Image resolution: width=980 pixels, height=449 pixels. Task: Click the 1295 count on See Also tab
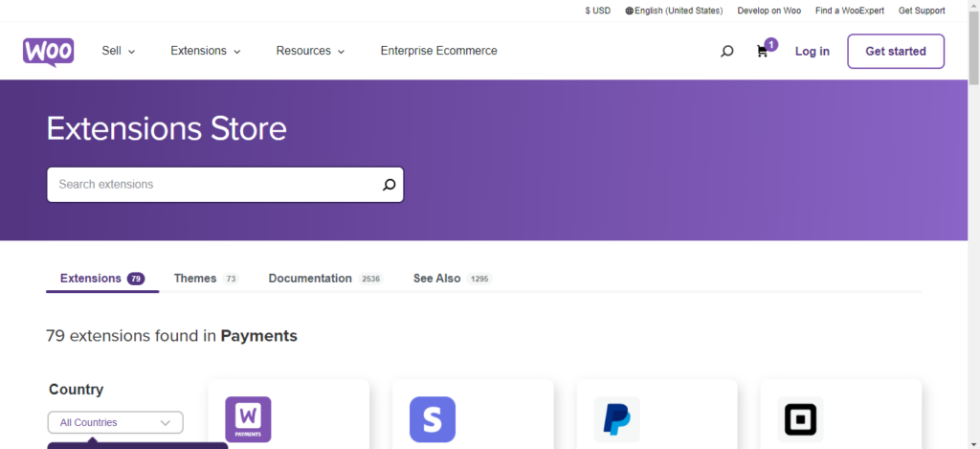tap(479, 279)
